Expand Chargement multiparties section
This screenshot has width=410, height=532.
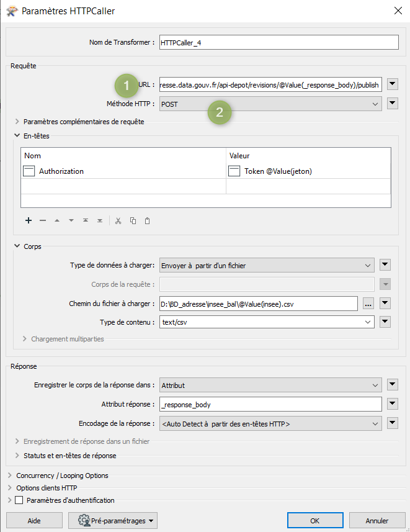[x=24, y=338]
